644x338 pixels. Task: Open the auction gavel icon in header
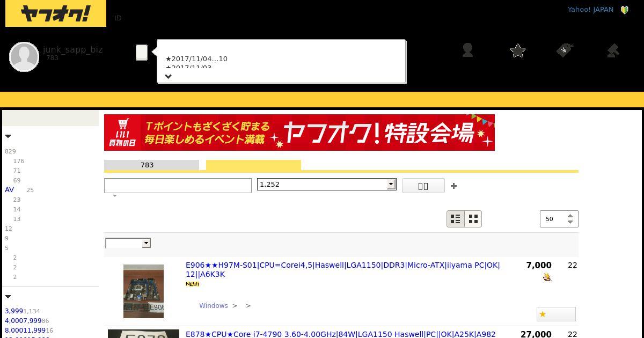point(613,51)
